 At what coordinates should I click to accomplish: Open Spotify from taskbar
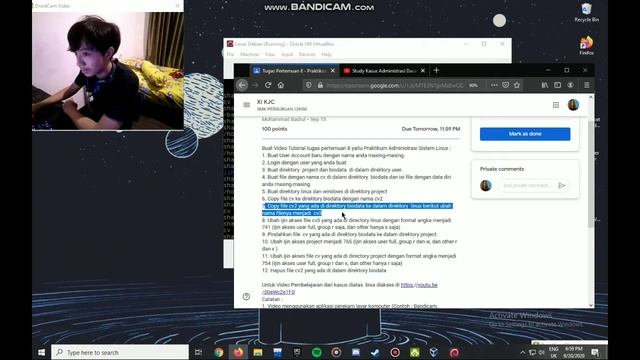tap(317, 352)
